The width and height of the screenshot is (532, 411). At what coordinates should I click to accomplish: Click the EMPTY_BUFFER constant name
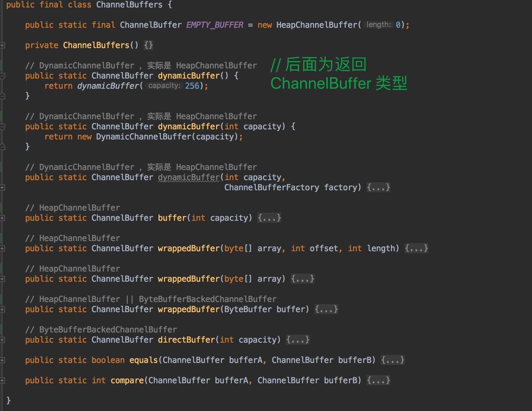pyautogui.click(x=214, y=25)
